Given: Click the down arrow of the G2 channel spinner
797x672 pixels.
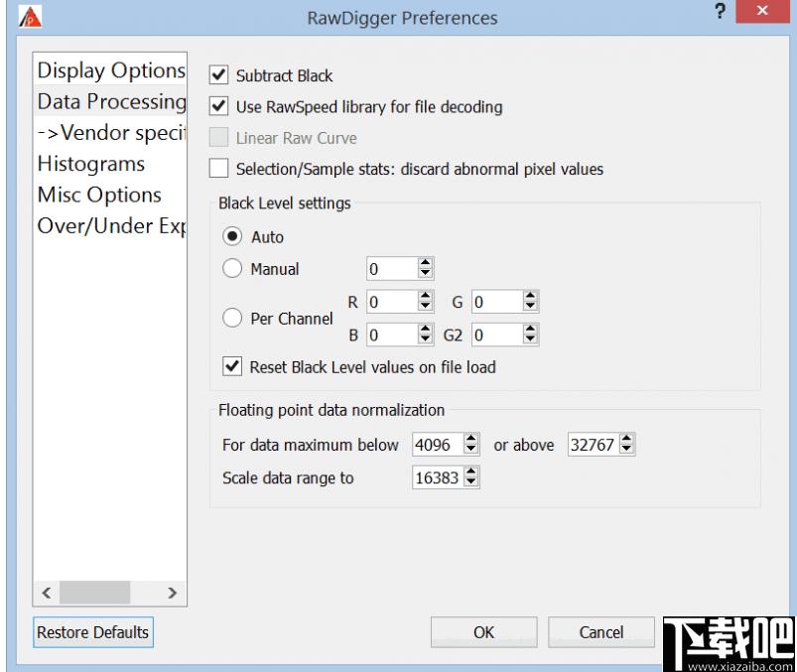Looking at the screenshot, I should 530,339.
